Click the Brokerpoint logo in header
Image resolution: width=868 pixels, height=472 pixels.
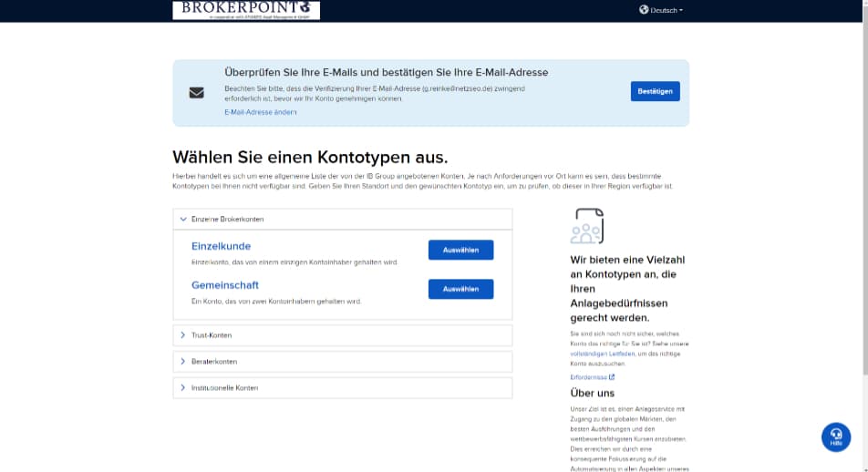point(246,10)
